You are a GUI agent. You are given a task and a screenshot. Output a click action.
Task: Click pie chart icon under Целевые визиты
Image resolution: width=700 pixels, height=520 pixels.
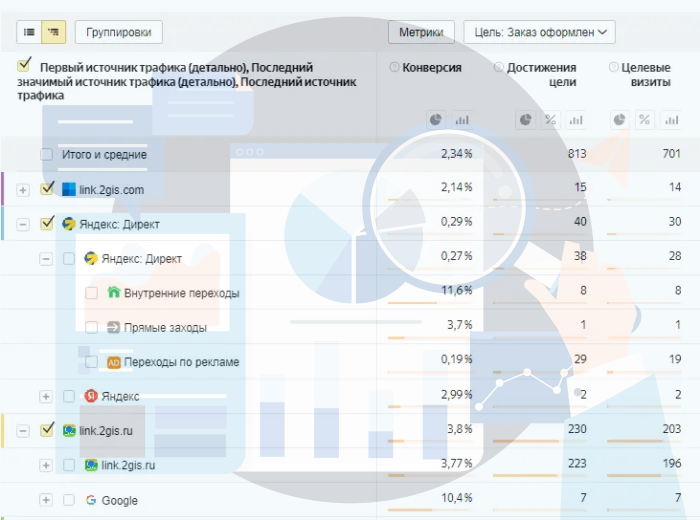point(619,120)
